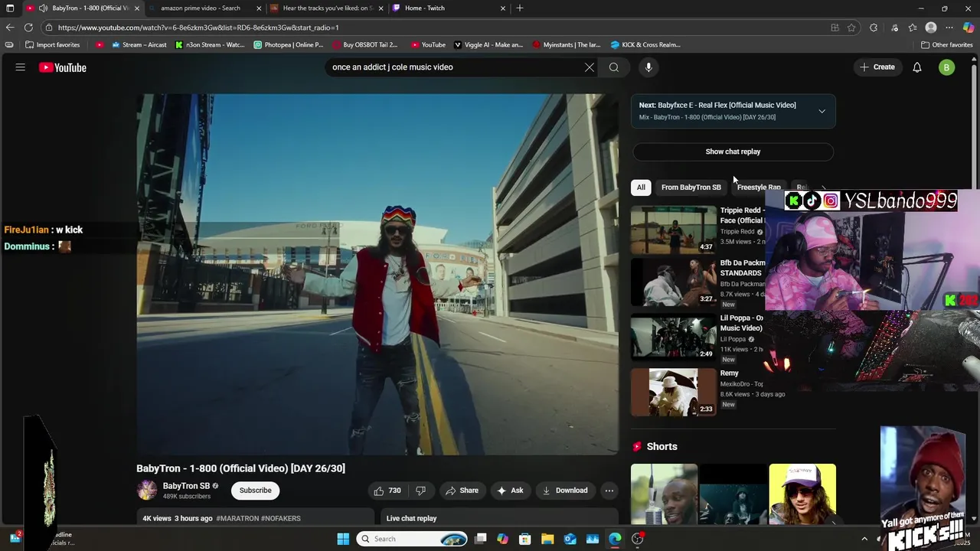This screenshot has width=980, height=551.
Task: Click the browser address bar URL
Action: click(x=198, y=28)
